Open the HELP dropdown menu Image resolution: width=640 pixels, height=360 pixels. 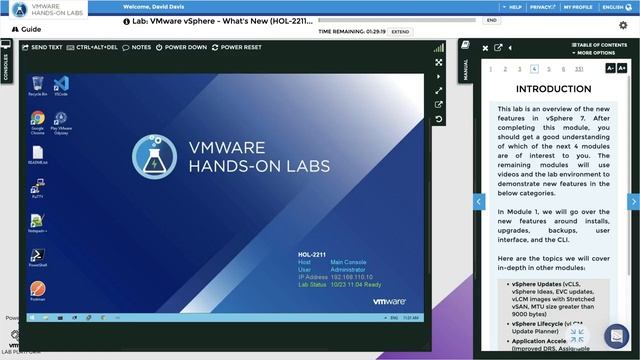click(x=512, y=7)
